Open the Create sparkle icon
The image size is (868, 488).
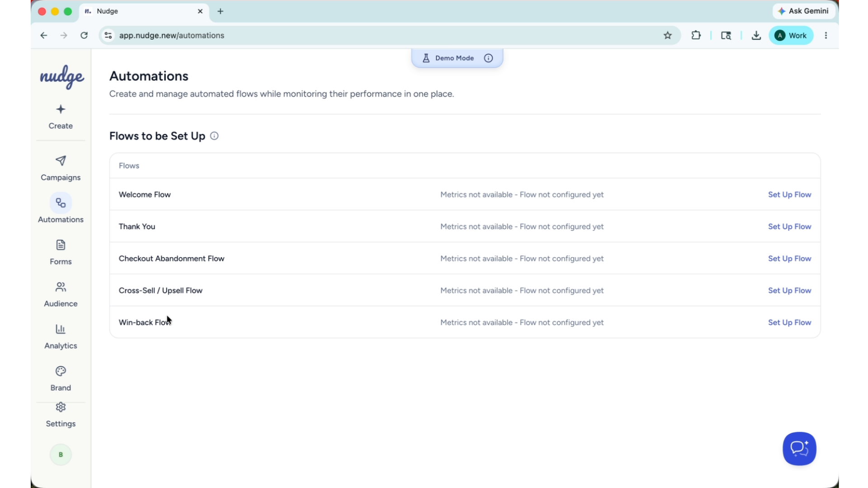click(61, 109)
